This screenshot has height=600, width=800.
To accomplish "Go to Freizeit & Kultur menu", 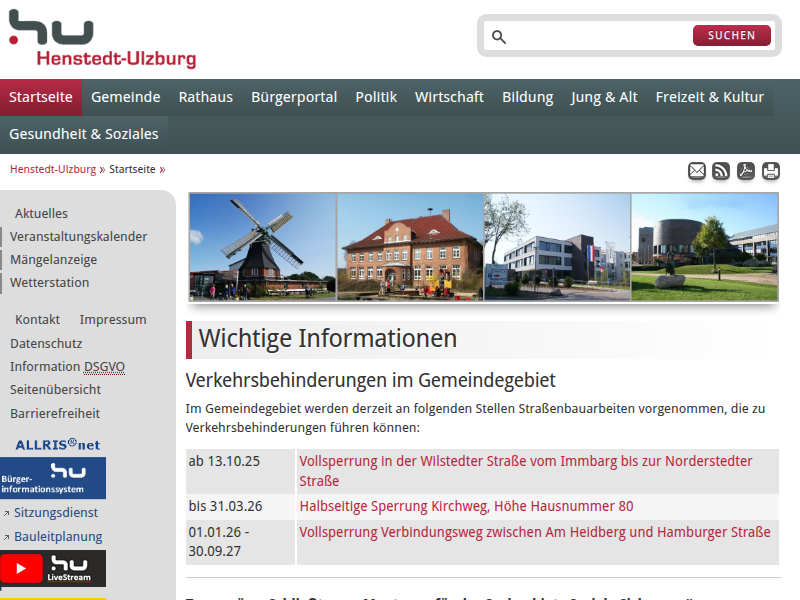I will [x=709, y=97].
